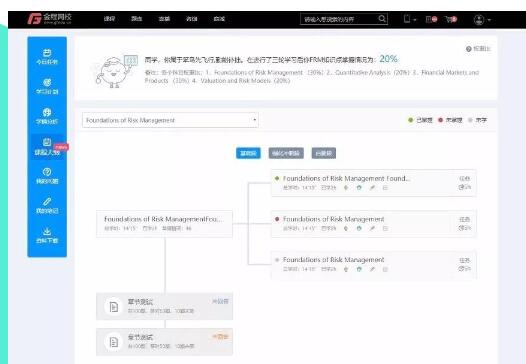Click the task label above the gray-dot row's share icon
Viewport: 526px width, 364px height.
coord(465,260)
